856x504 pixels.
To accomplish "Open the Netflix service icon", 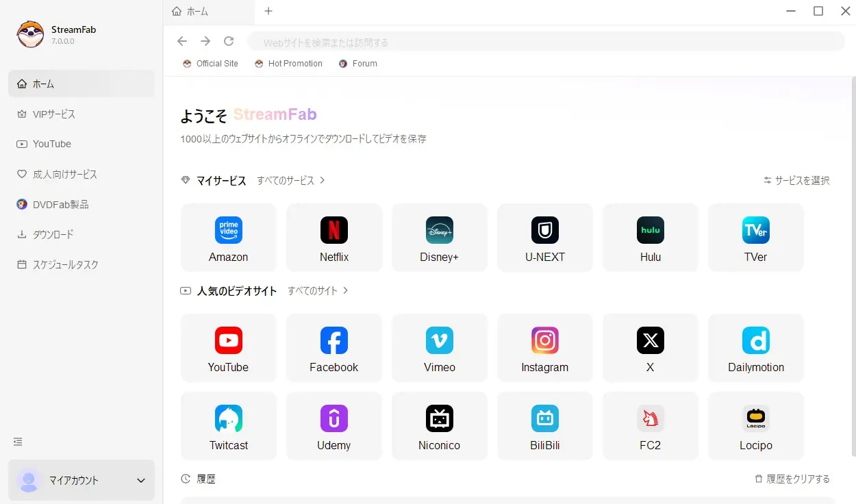I will click(x=333, y=237).
